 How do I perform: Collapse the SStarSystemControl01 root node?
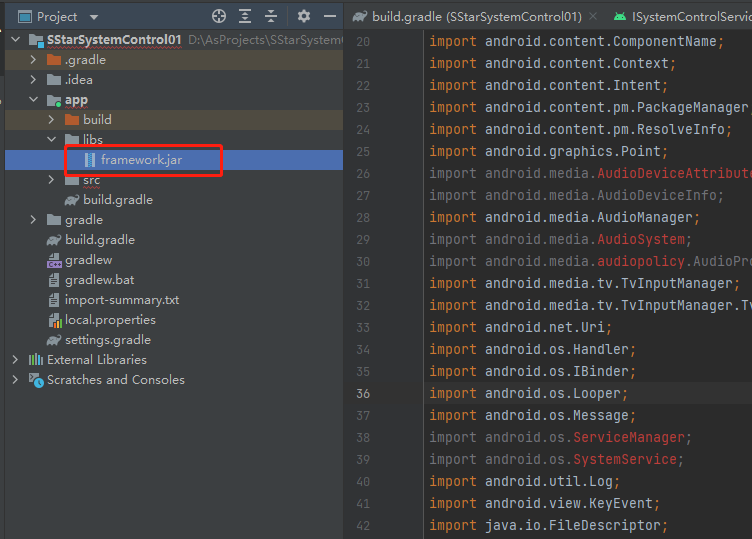point(15,39)
